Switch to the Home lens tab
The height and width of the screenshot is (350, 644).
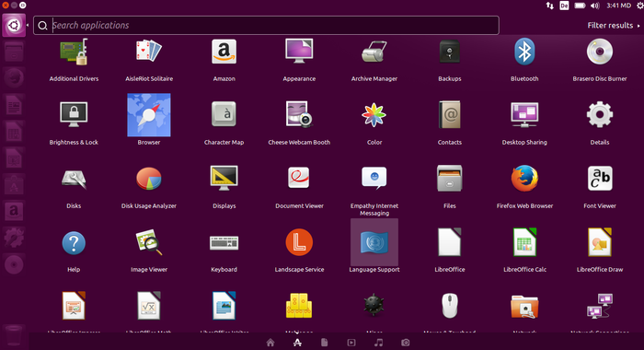click(x=270, y=343)
